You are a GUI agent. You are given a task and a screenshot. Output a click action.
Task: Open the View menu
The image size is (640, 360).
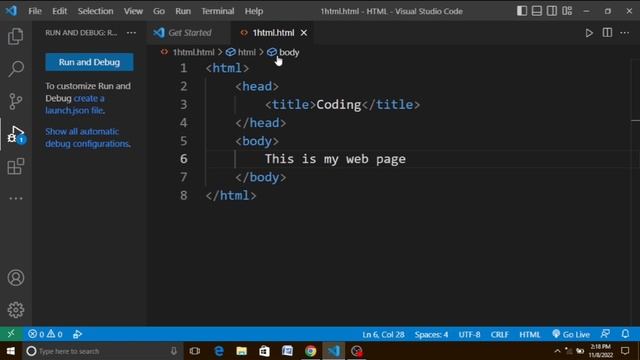click(x=133, y=11)
